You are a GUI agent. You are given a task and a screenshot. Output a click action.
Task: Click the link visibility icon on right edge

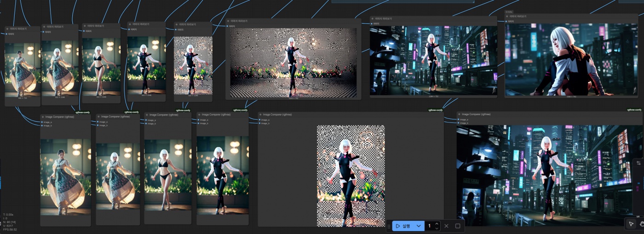tap(638, 163)
